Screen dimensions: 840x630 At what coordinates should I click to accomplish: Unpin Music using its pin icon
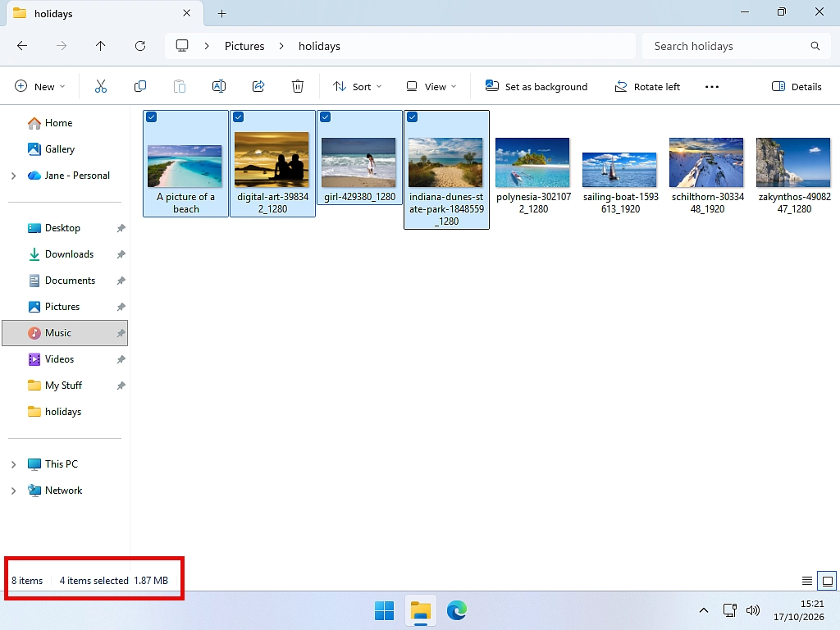click(121, 333)
